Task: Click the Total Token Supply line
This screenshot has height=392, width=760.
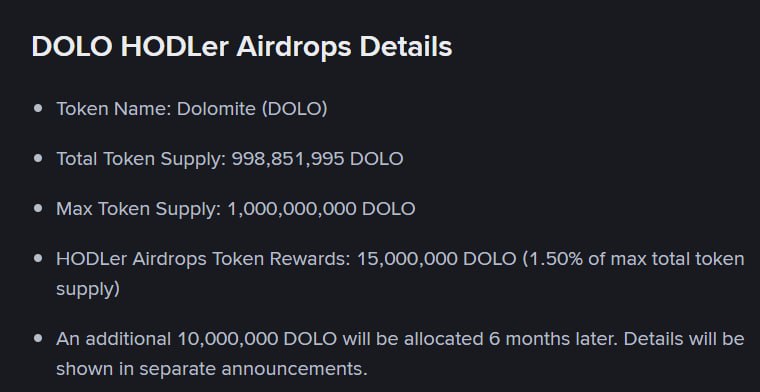Action: pos(230,159)
